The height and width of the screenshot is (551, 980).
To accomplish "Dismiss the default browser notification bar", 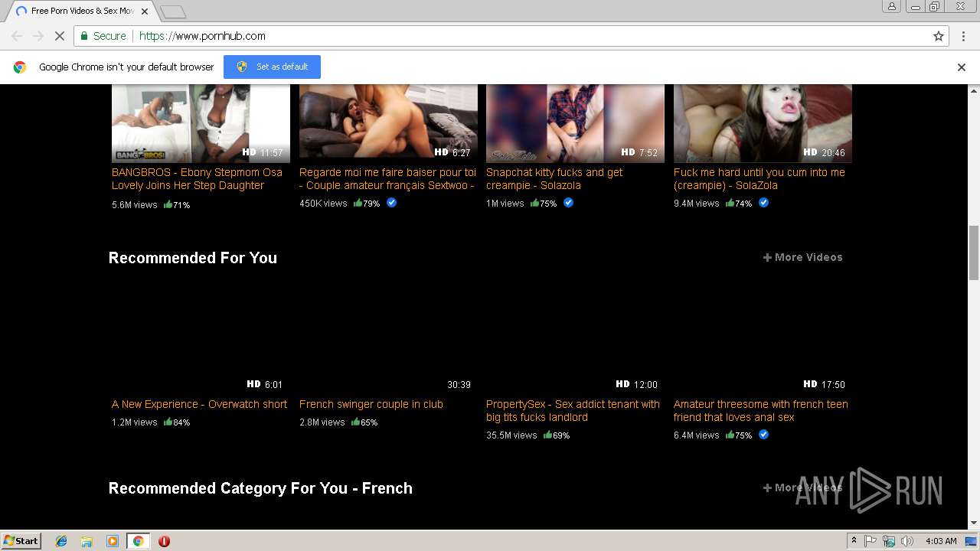I will coord(962,67).
